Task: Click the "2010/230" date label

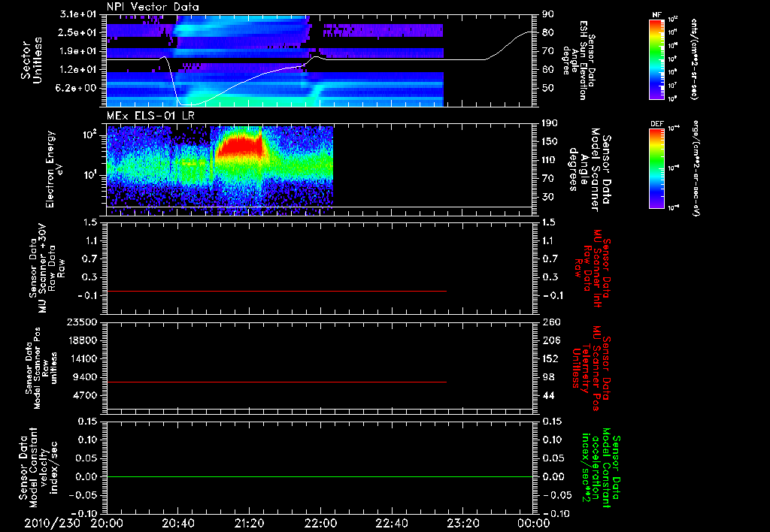Action: pos(53,523)
